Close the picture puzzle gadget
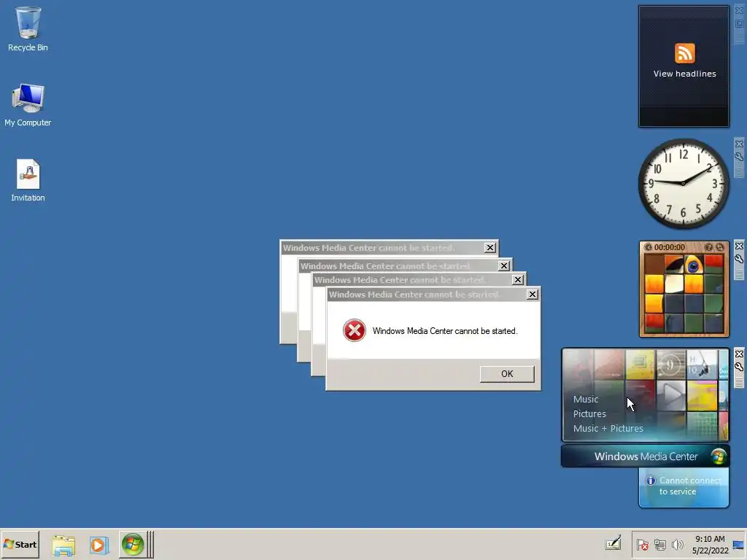The width and height of the screenshot is (747, 560). click(x=739, y=246)
